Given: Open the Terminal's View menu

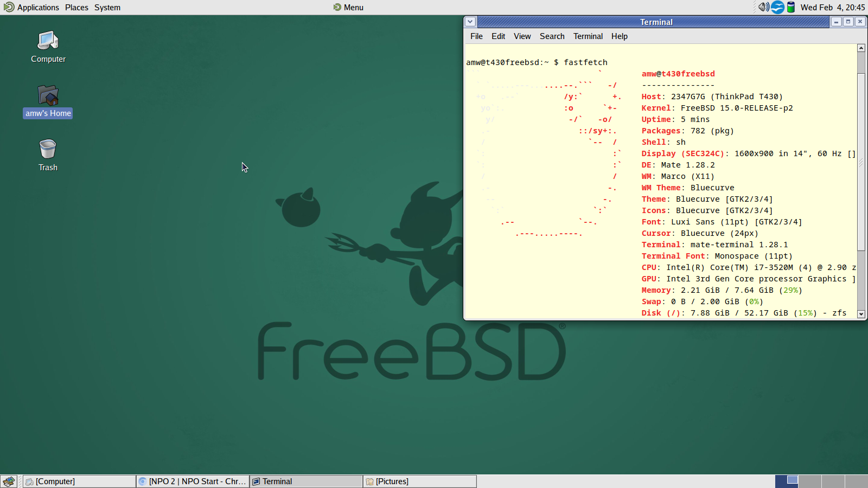Looking at the screenshot, I should click(522, 36).
